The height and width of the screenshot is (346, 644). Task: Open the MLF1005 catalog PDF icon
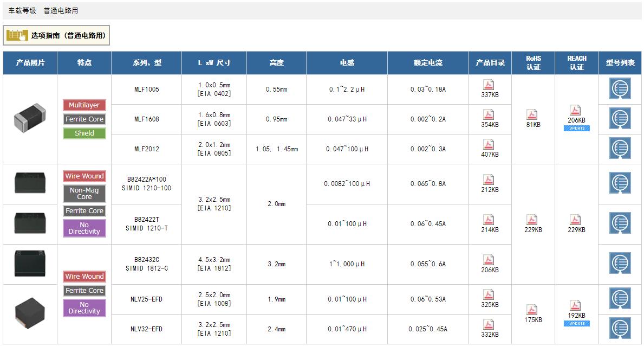click(489, 85)
